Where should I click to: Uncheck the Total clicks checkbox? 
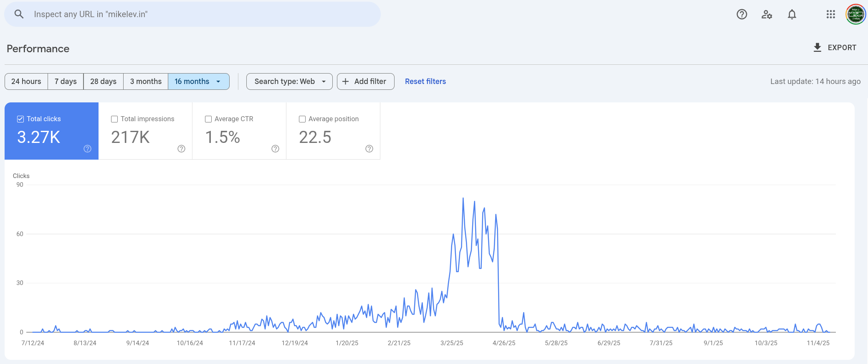pos(20,119)
